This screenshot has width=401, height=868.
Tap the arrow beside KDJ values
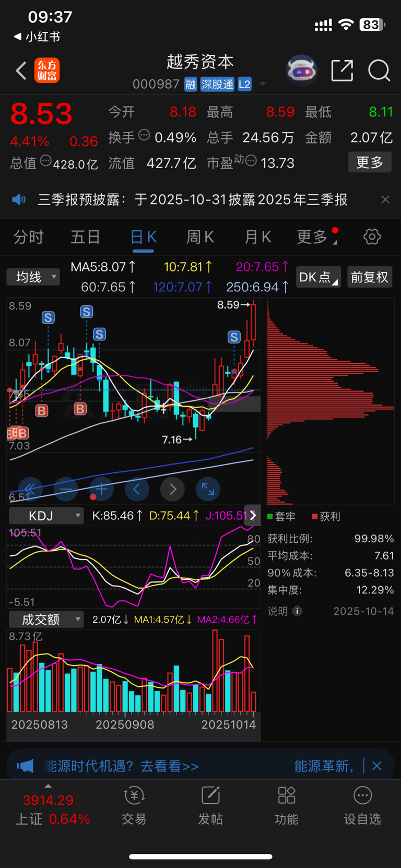pyautogui.click(x=253, y=516)
